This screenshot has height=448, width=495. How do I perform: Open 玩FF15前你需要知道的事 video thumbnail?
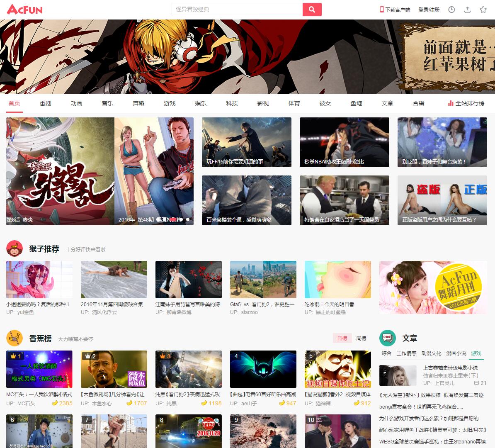pyautogui.click(x=247, y=142)
